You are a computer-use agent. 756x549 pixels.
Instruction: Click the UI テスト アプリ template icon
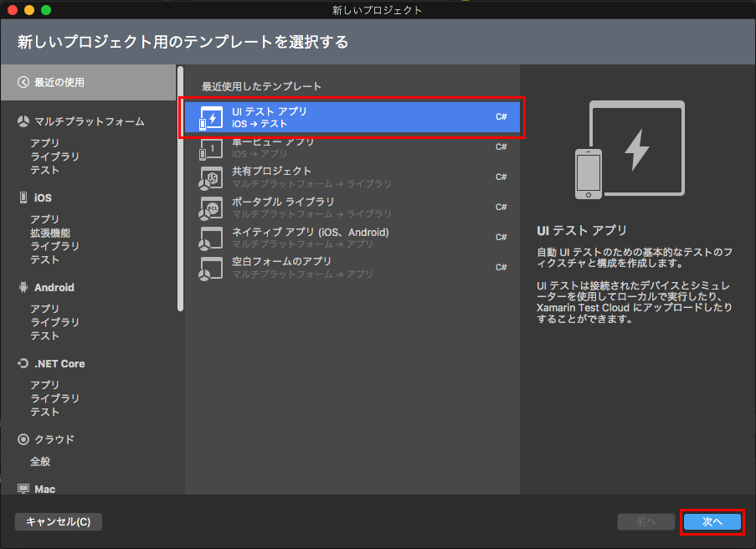(x=211, y=118)
